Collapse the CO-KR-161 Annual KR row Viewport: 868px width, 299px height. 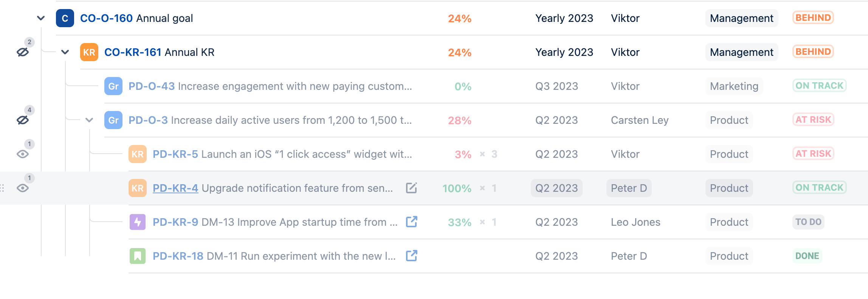[x=65, y=52]
